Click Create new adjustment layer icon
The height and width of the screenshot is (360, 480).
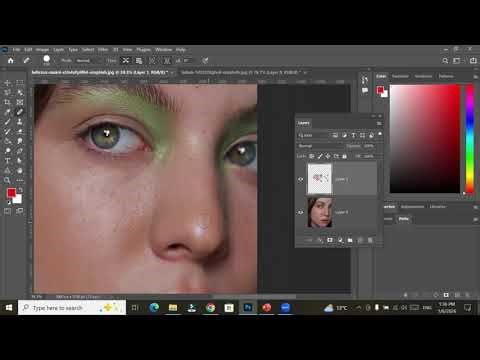tap(340, 240)
